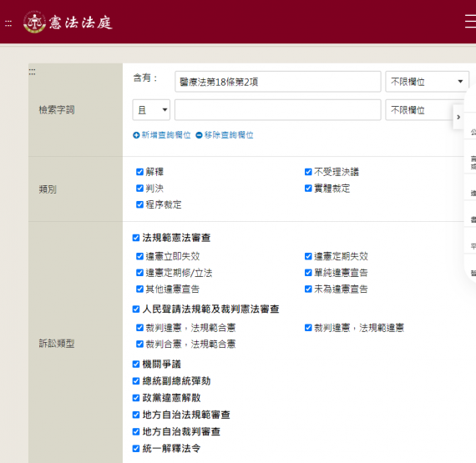
Task: Click the 新增查詢欄位 link
Action: (x=166, y=135)
